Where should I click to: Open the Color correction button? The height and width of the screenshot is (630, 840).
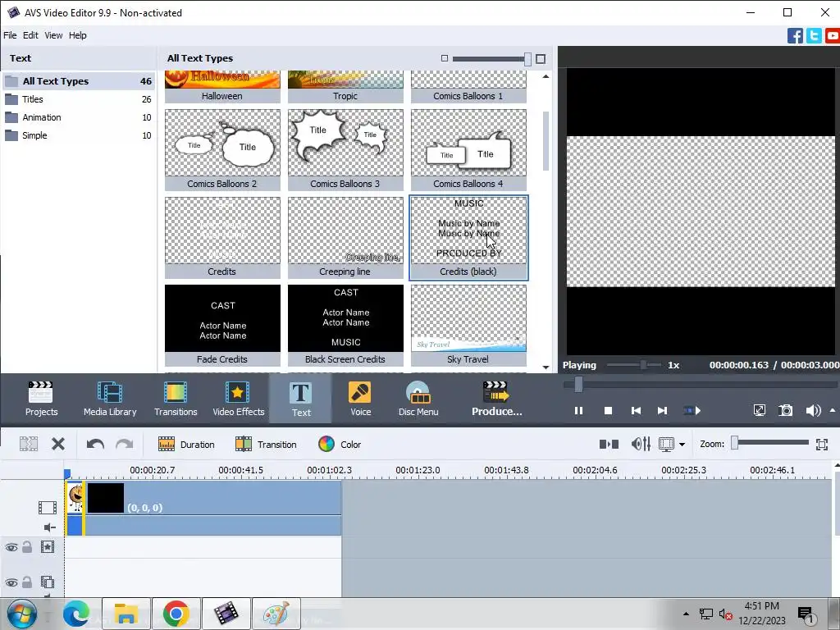340,444
